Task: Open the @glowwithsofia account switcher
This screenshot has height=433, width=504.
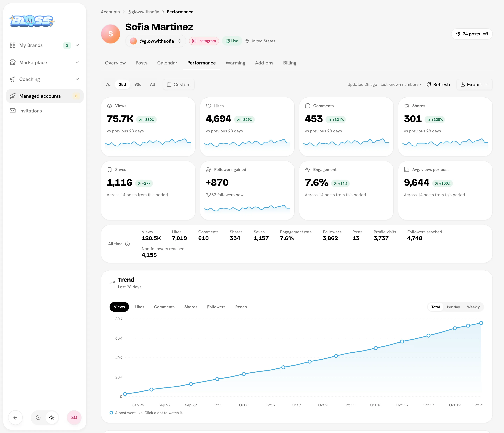Action: [x=156, y=41]
